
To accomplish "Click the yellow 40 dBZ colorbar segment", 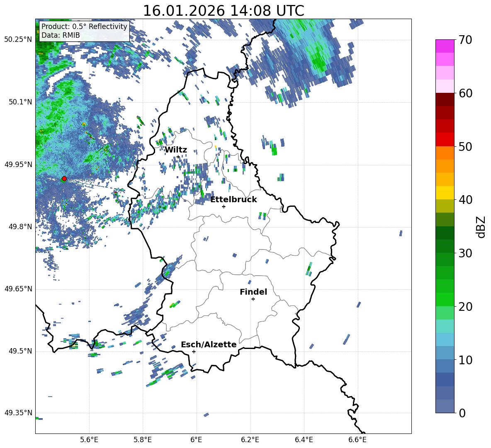I will 445,193.
